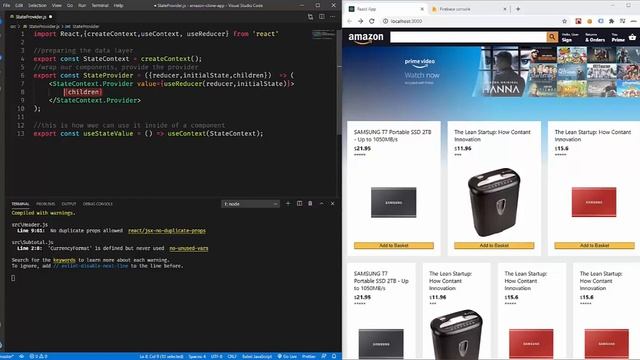Click the orange circle extension icon

point(589,21)
